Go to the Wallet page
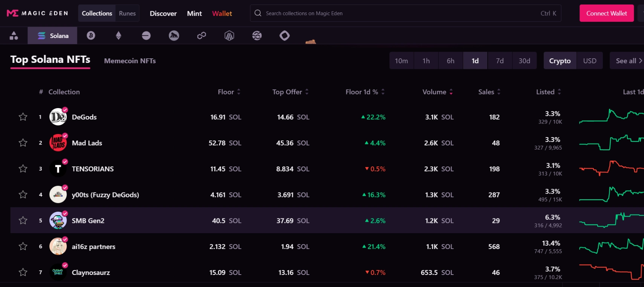Viewport: 644px width, 287px height. coord(222,14)
